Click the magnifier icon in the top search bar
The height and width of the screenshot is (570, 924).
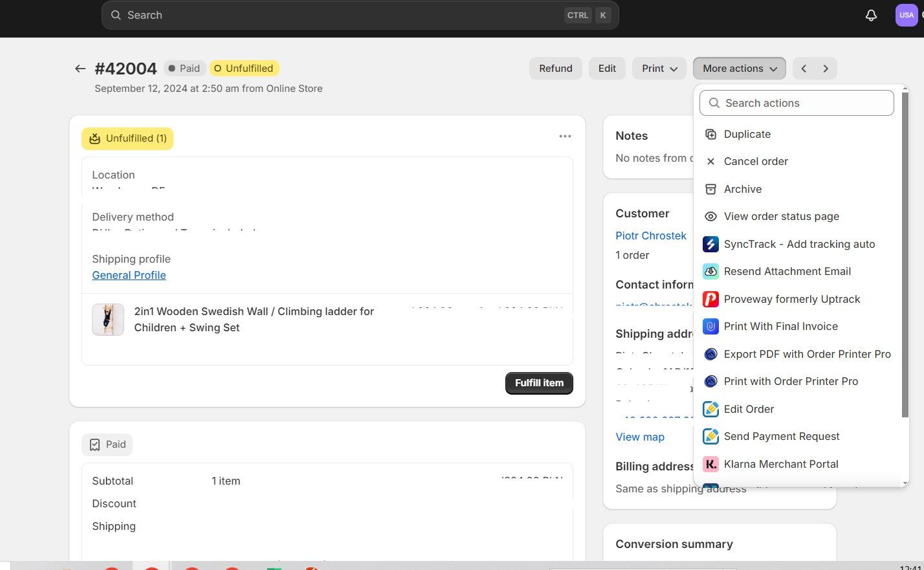(x=116, y=15)
